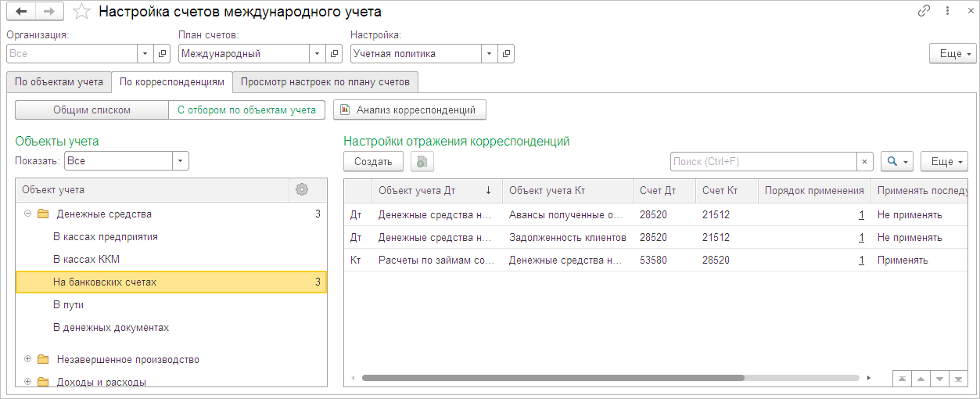Open Просмотр настроек по плану счетов tab
Screen dimensions: 980x399
[x=325, y=82]
